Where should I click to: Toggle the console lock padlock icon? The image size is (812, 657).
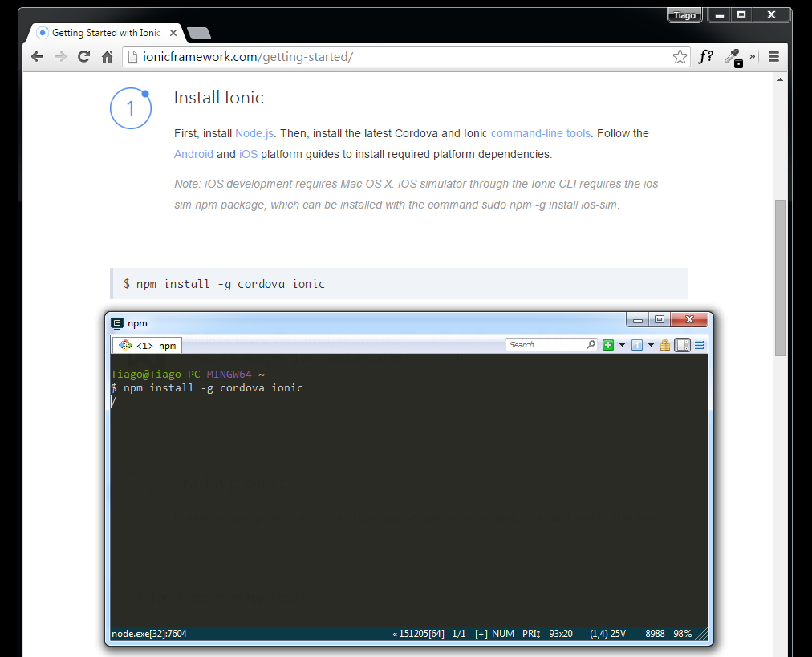point(665,345)
